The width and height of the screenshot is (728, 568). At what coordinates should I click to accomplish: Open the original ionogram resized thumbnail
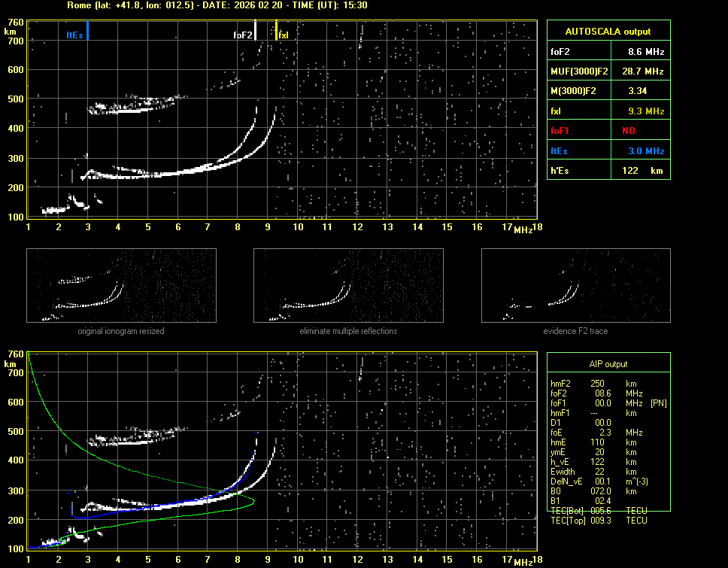click(x=121, y=286)
